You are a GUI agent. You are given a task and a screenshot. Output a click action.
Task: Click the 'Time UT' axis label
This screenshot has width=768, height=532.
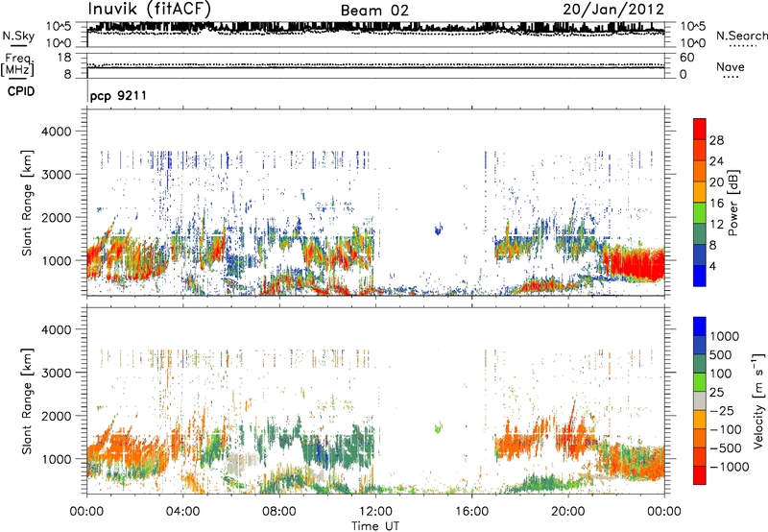375,526
